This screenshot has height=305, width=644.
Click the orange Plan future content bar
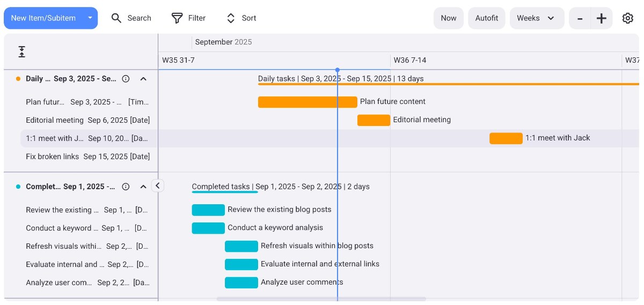coord(307,102)
